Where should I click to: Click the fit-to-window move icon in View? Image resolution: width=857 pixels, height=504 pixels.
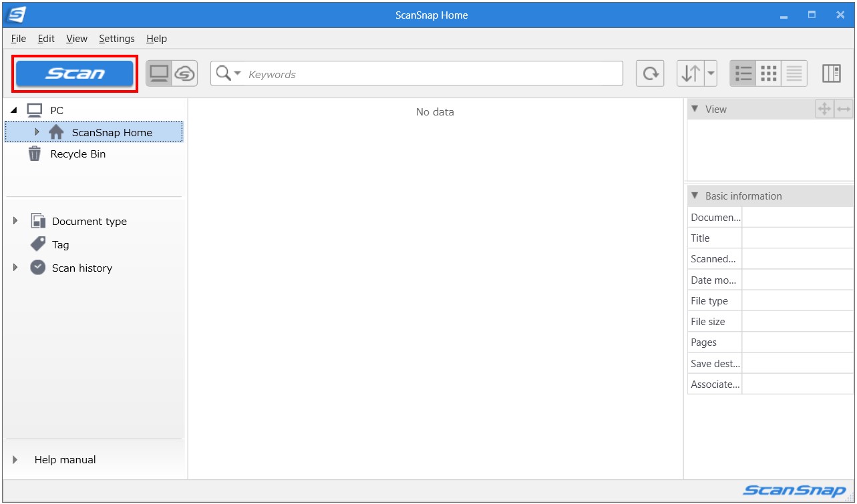[x=824, y=109]
